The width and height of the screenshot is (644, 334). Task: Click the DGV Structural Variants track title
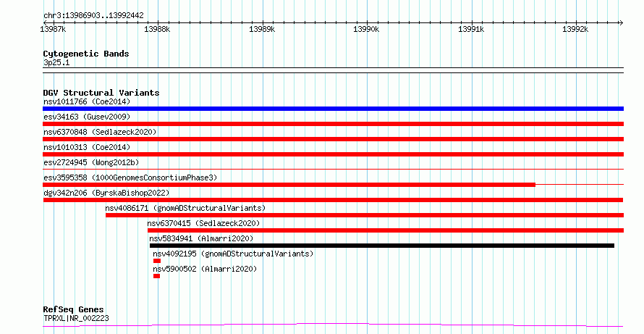click(101, 93)
